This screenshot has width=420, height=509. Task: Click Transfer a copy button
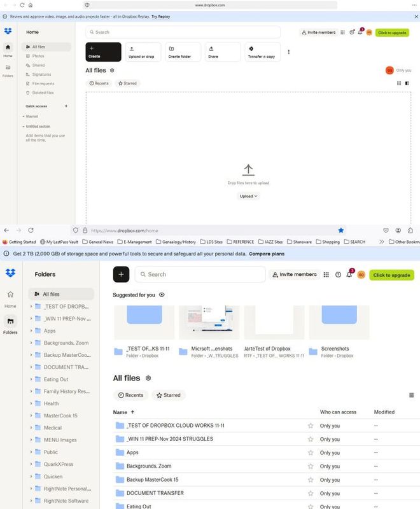click(x=262, y=52)
